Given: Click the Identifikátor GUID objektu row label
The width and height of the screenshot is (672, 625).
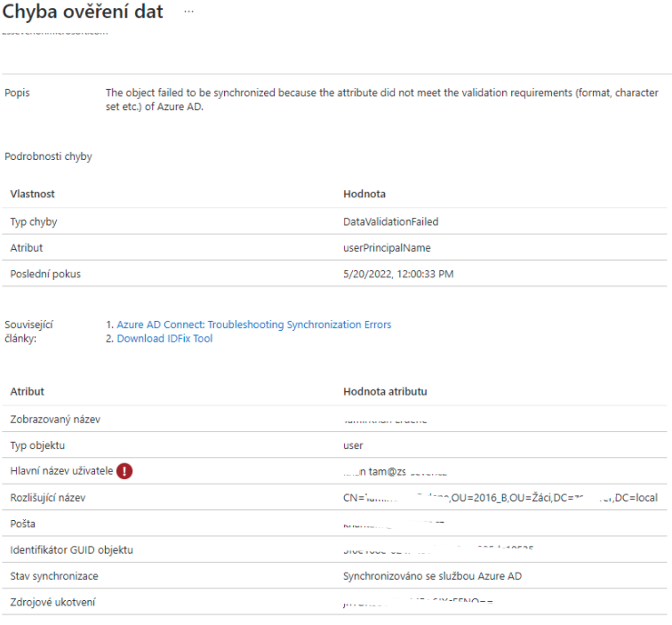Looking at the screenshot, I should (x=71, y=550).
